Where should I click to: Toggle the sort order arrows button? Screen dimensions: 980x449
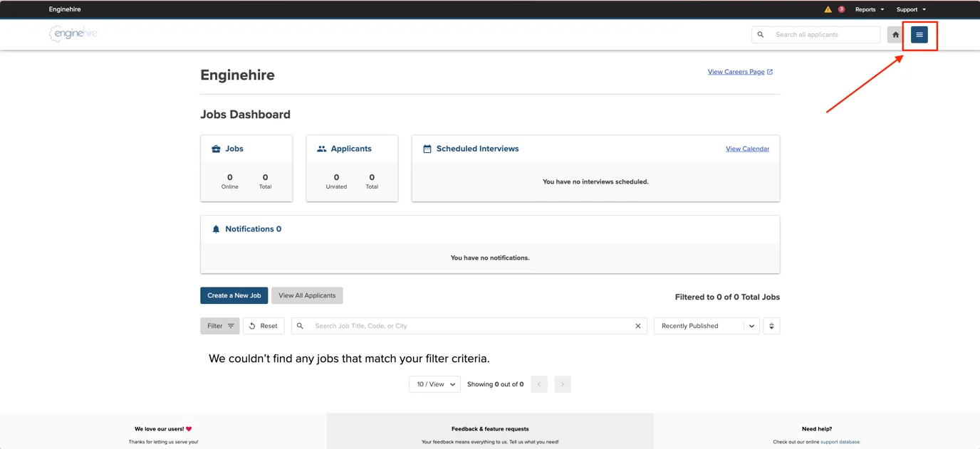pos(771,326)
